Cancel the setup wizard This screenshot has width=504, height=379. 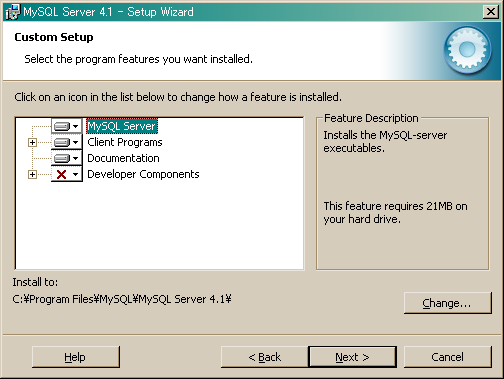click(x=447, y=357)
